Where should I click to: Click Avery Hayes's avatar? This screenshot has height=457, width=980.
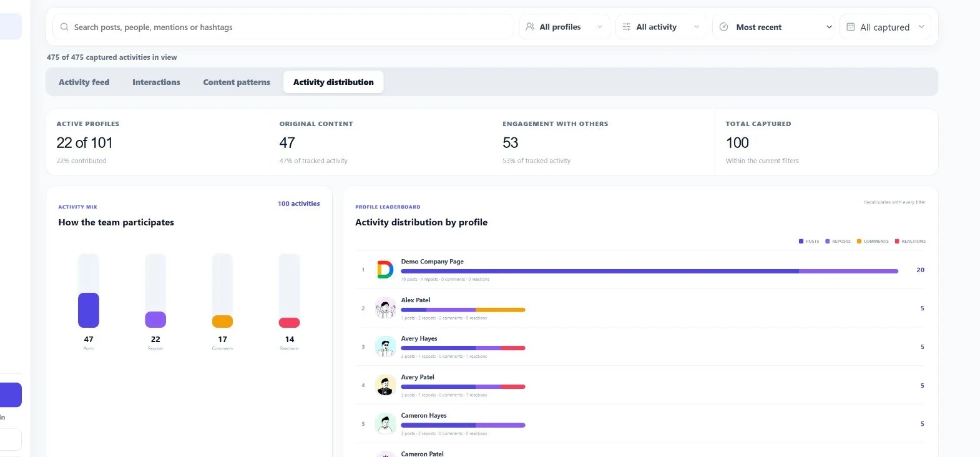385,346
